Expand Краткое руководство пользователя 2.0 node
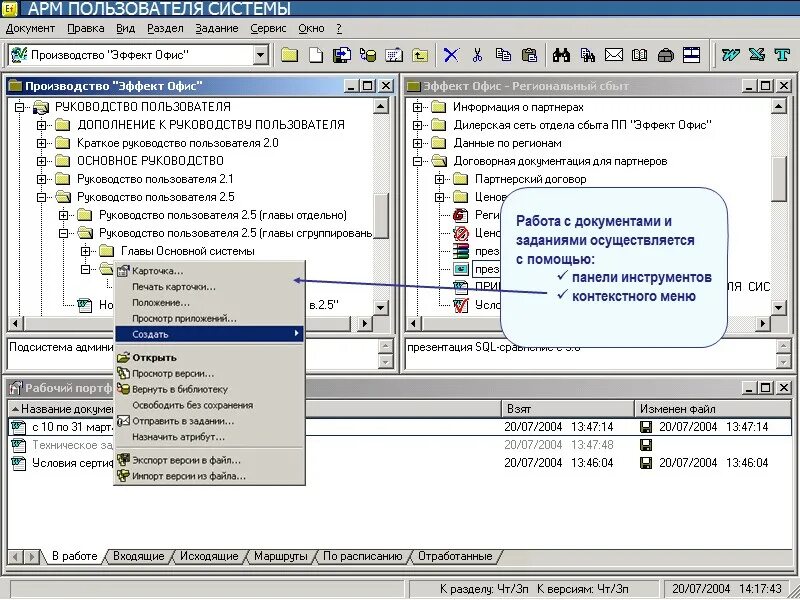Viewport: 800px width, 600px height. point(42,143)
